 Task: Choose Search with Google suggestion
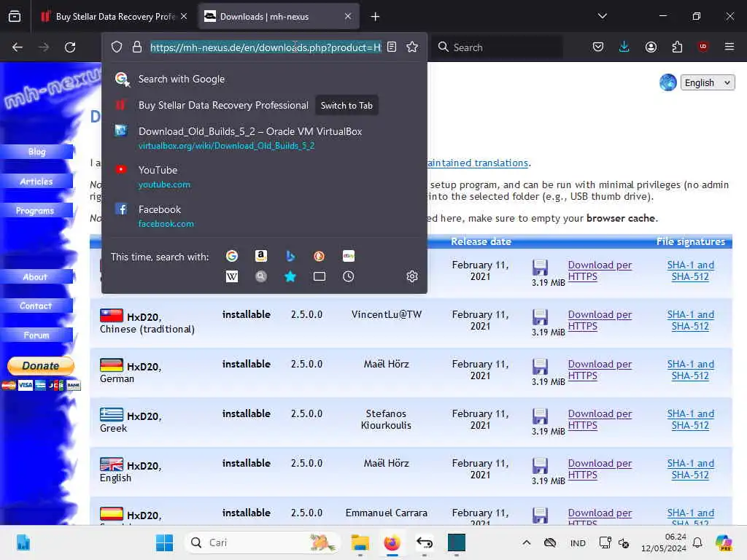pyautogui.click(x=264, y=79)
